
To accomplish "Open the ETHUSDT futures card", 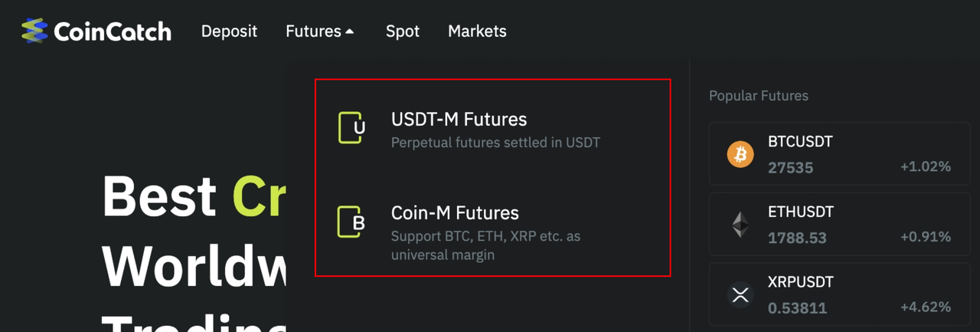I will (x=839, y=224).
